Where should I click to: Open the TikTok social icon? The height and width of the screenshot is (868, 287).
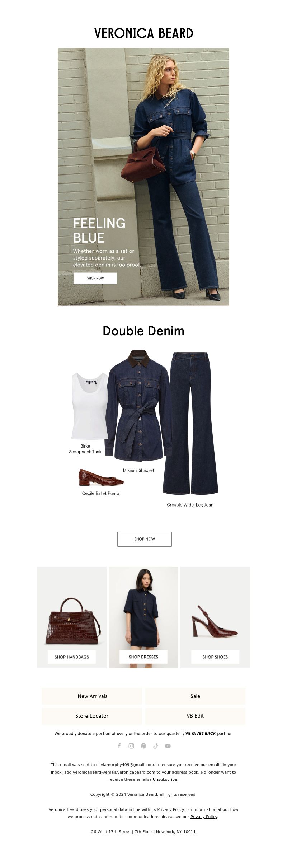[x=156, y=746]
